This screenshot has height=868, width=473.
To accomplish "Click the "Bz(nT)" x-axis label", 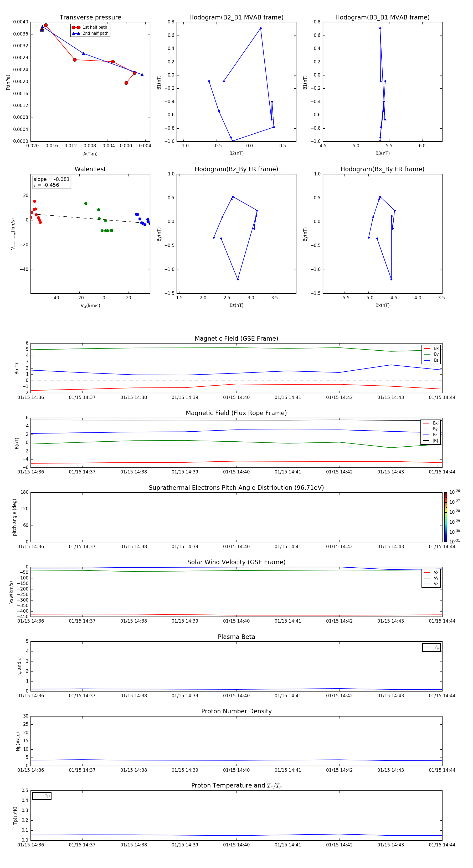I will click(236, 305).
